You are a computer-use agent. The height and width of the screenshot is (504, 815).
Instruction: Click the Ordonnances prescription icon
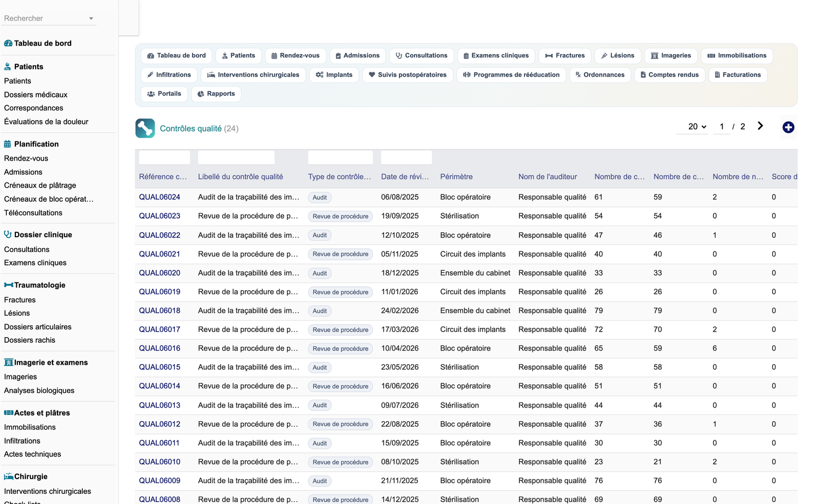tap(578, 75)
